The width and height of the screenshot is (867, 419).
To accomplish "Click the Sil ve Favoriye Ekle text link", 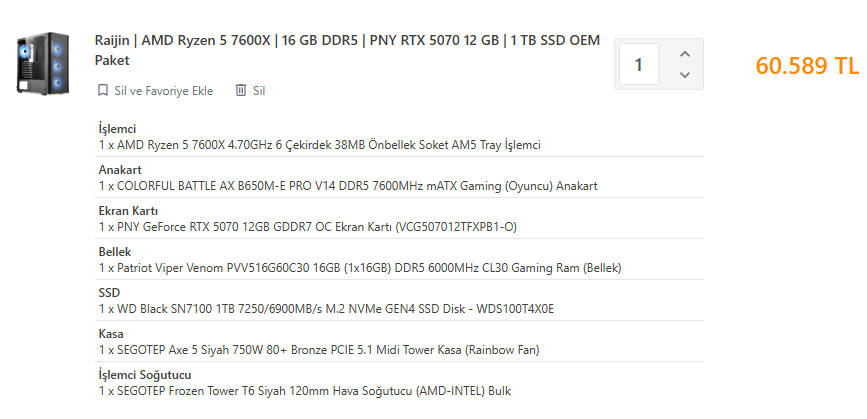I will tap(163, 91).
